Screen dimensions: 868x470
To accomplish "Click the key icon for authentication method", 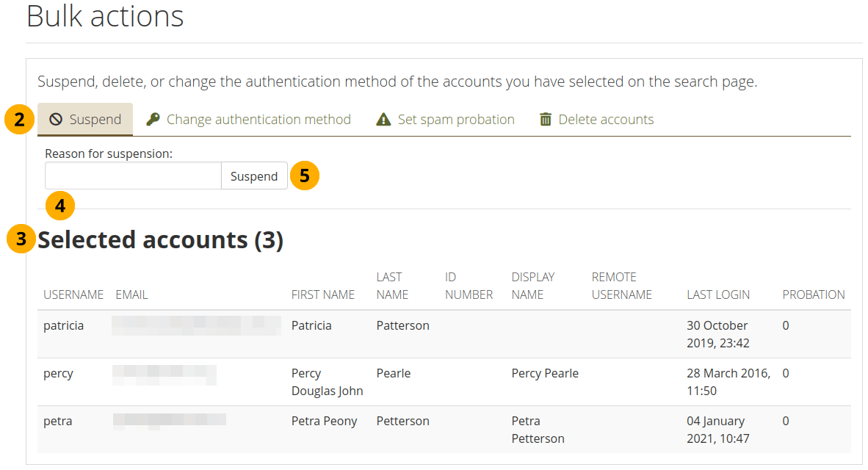I will coord(153,120).
